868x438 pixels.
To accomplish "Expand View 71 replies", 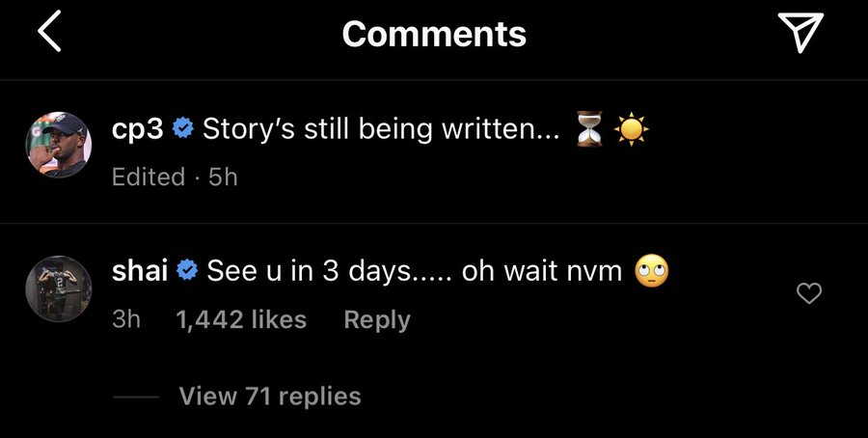I will [269, 396].
